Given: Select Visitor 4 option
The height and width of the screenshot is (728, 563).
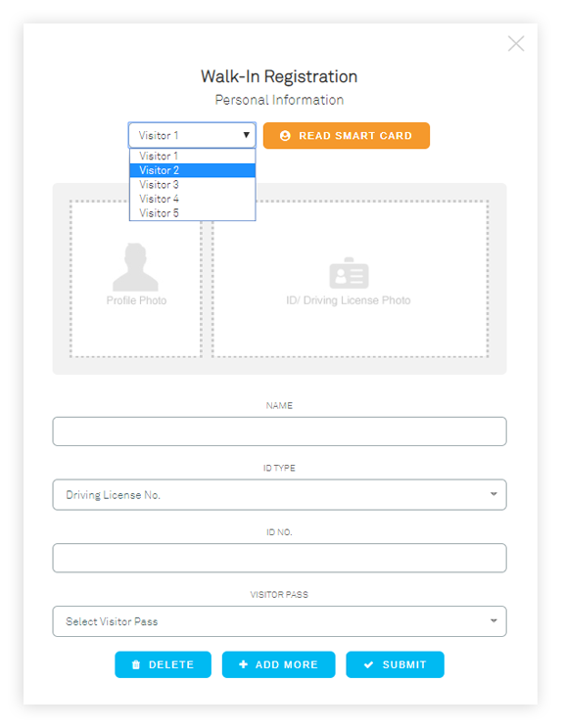Looking at the screenshot, I should [192, 199].
